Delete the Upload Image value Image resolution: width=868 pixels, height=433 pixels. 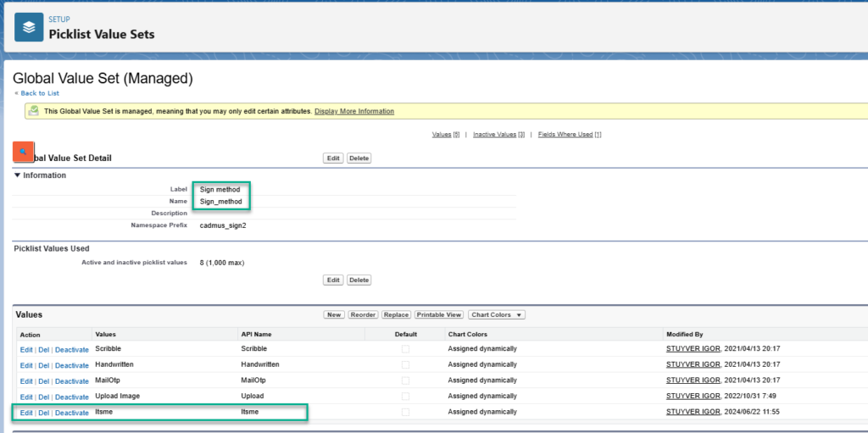[x=44, y=397]
